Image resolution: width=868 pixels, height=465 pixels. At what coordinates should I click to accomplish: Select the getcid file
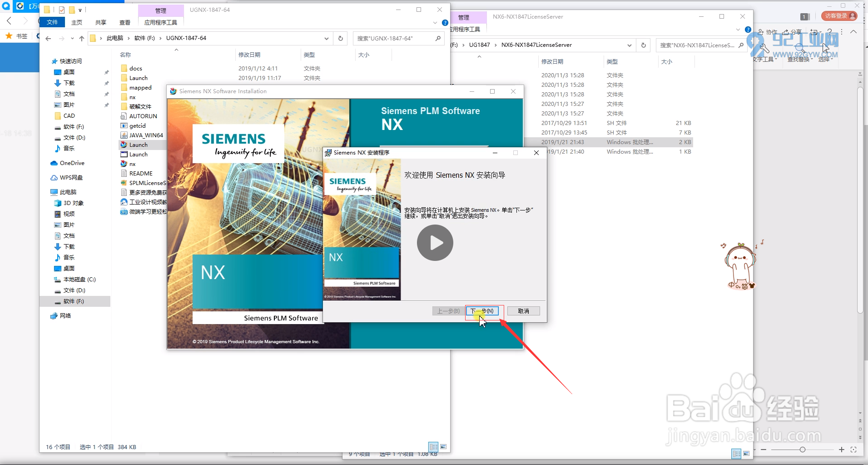pos(137,126)
